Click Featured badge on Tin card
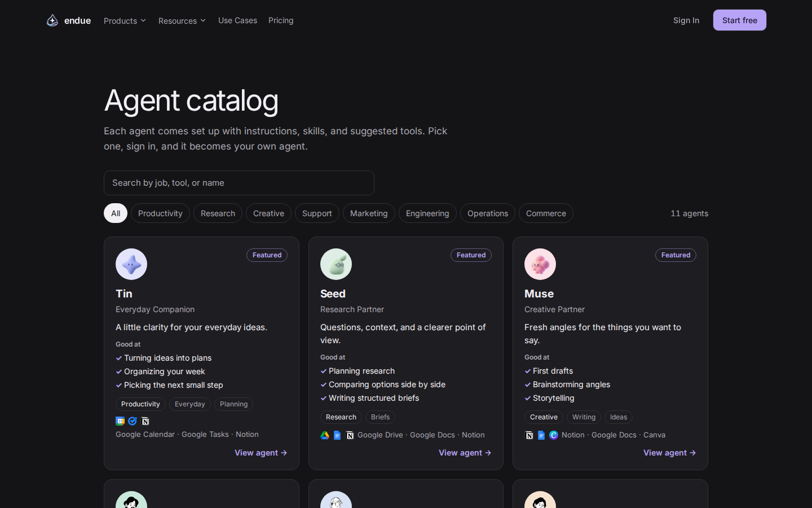812x508 pixels. click(x=267, y=255)
